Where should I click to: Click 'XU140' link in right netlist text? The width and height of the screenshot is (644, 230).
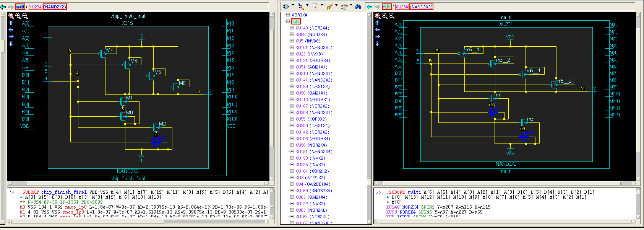tap(393, 207)
